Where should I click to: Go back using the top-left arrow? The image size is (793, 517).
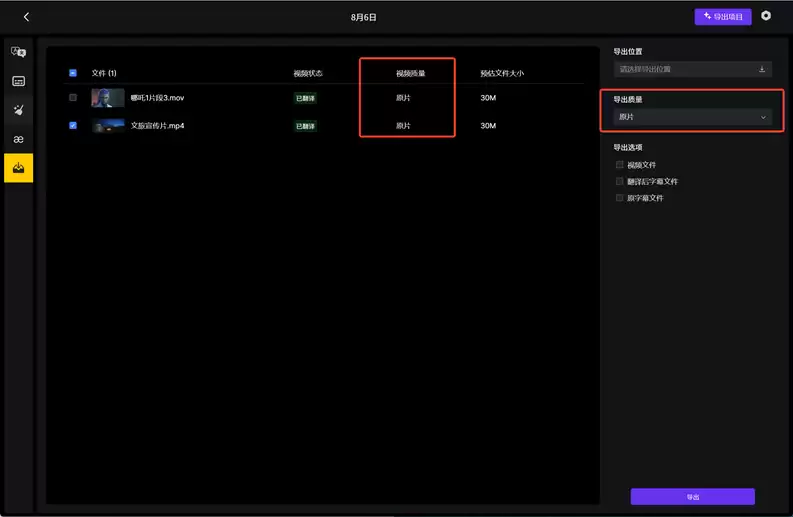26,17
